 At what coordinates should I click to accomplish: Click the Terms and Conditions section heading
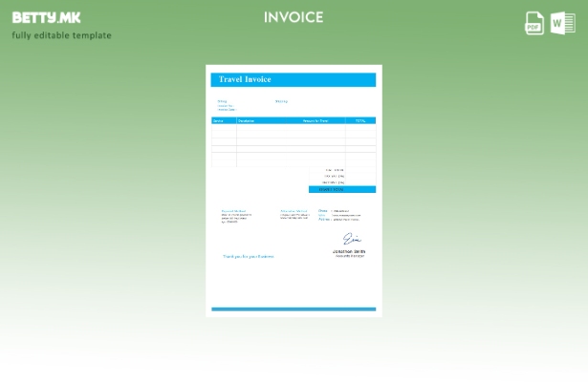294,210
